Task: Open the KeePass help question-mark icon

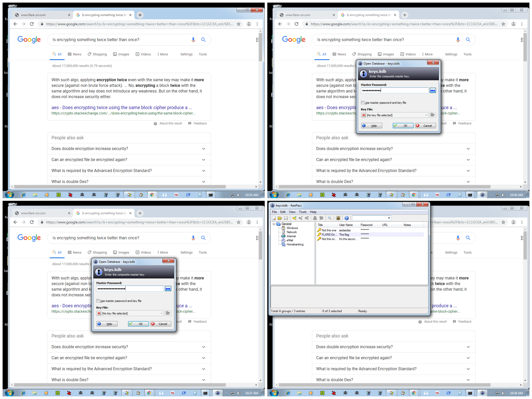Action: 347,218
